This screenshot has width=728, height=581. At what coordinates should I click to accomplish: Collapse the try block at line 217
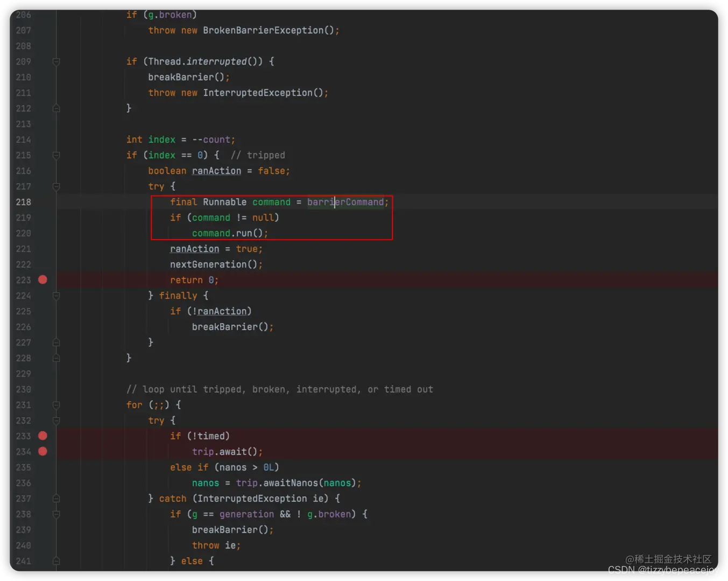[56, 186]
